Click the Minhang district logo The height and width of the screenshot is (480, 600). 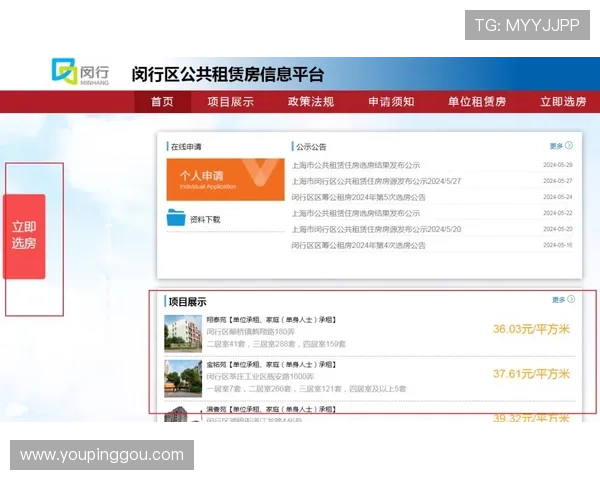pyautogui.click(x=80, y=72)
